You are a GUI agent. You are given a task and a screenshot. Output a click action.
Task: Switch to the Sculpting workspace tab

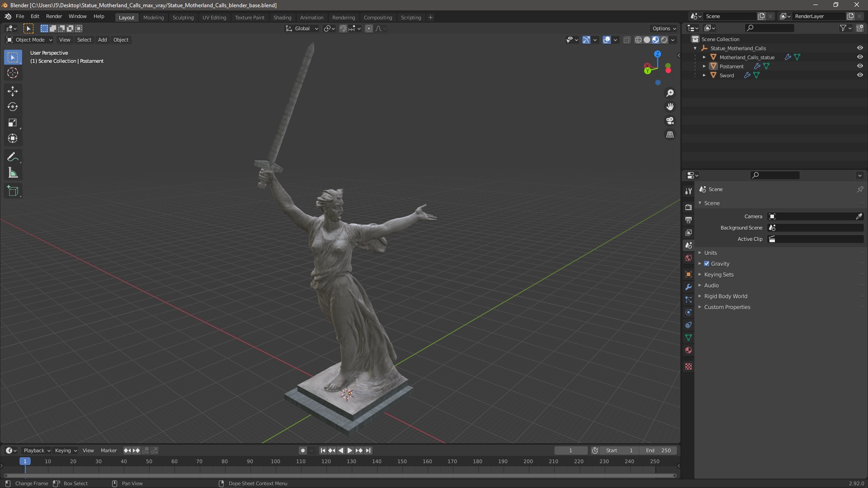coord(183,18)
